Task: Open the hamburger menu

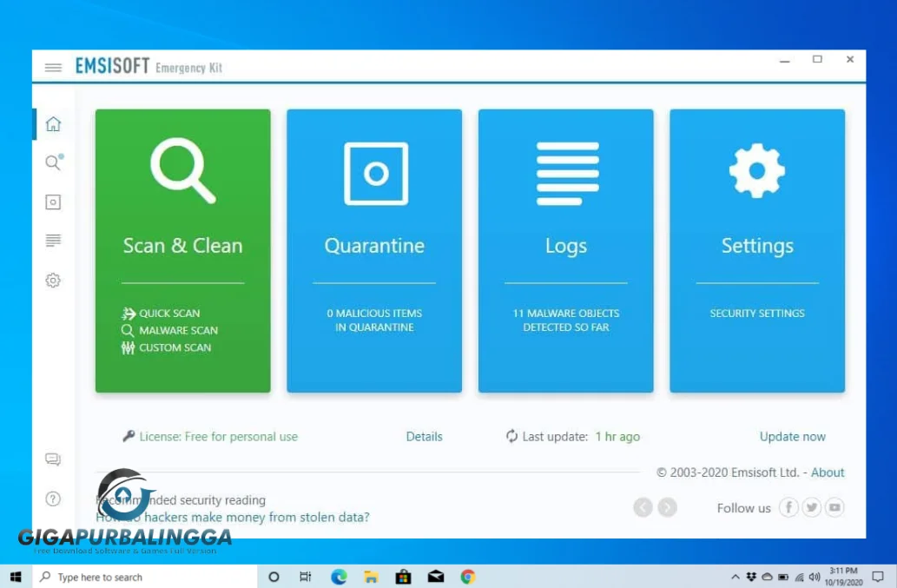Action: tap(53, 67)
